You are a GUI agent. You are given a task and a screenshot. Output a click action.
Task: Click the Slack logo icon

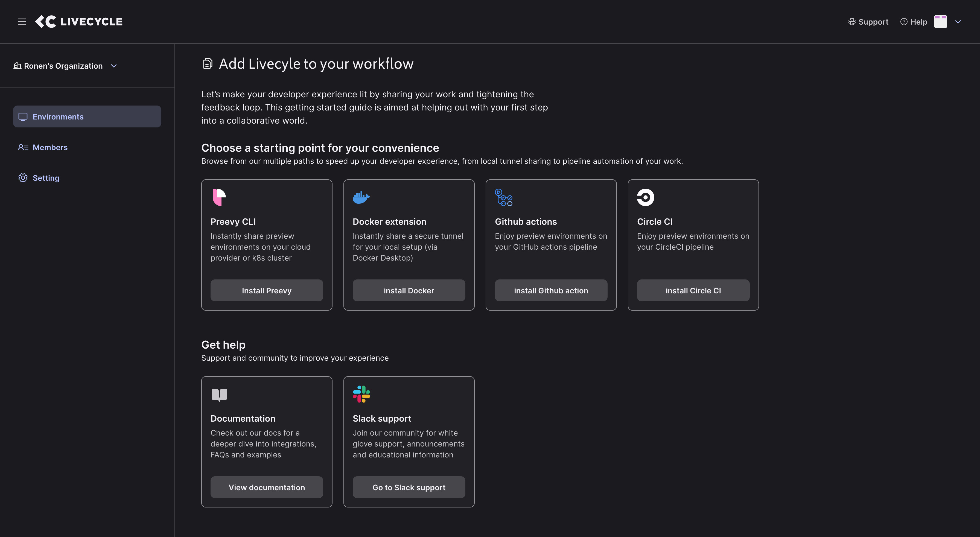point(361,394)
